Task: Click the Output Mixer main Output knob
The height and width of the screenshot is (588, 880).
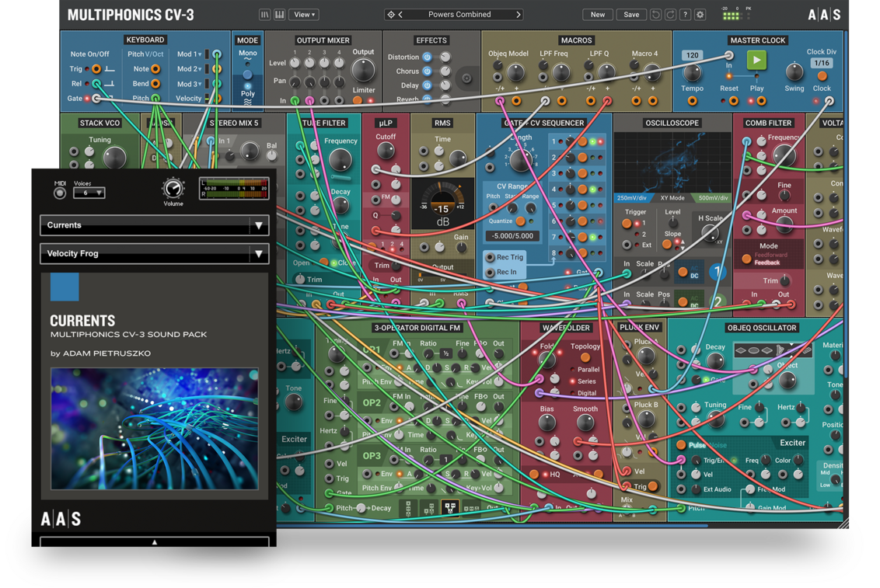Action: tap(363, 71)
